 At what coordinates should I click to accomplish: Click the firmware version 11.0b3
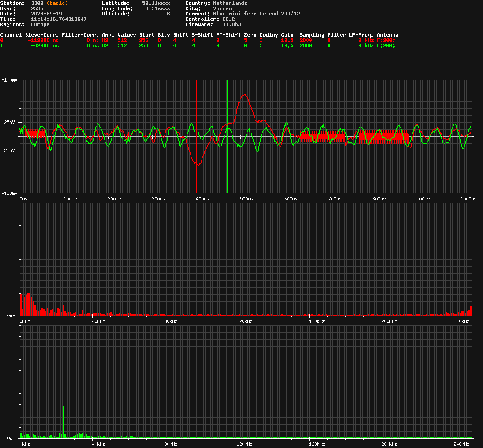(x=231, y=24)
